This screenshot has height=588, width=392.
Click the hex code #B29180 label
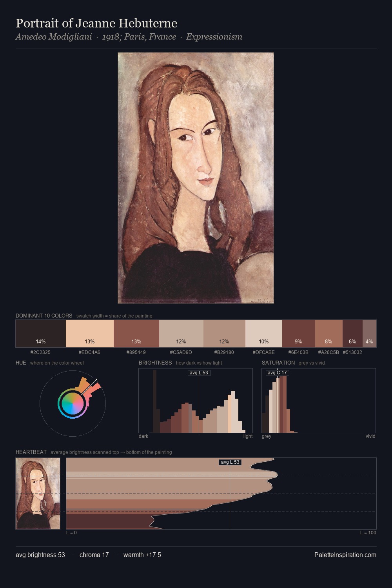(224, 352)
